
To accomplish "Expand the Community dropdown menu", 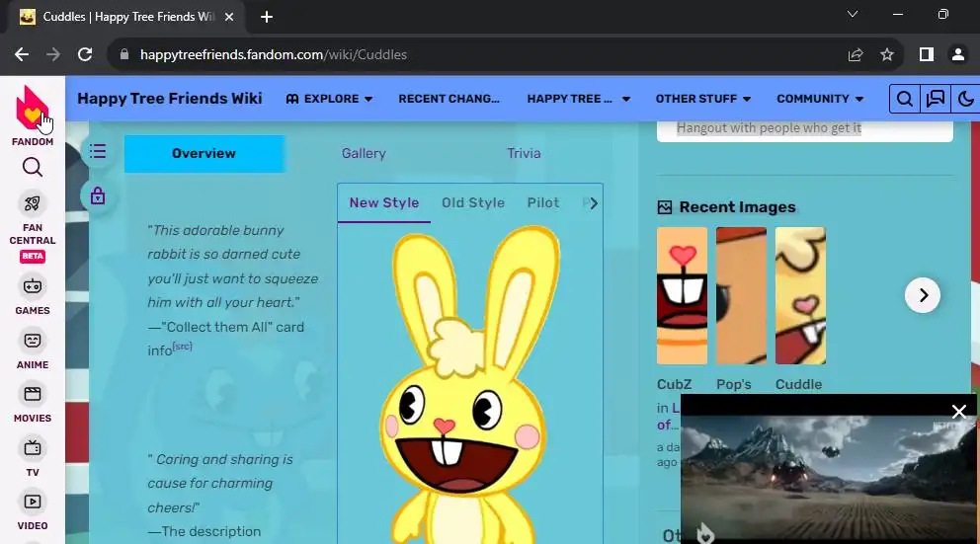I will (820, 99).
